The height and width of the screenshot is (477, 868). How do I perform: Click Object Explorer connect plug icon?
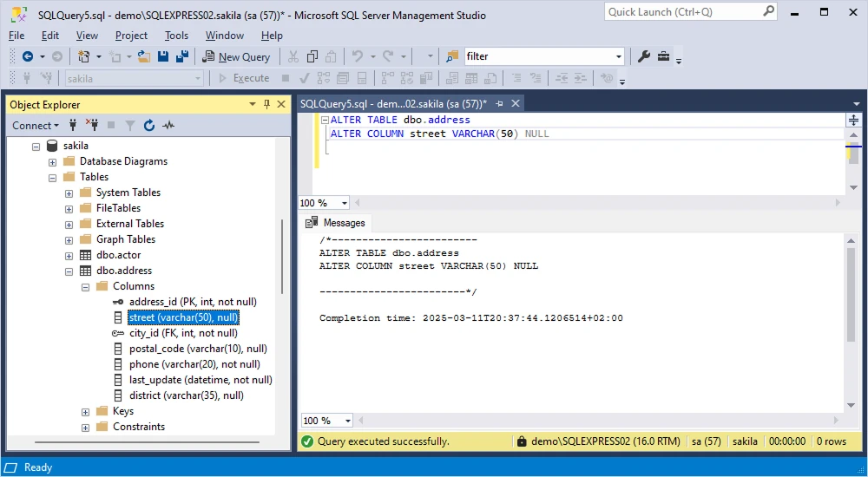coord(73,126)
